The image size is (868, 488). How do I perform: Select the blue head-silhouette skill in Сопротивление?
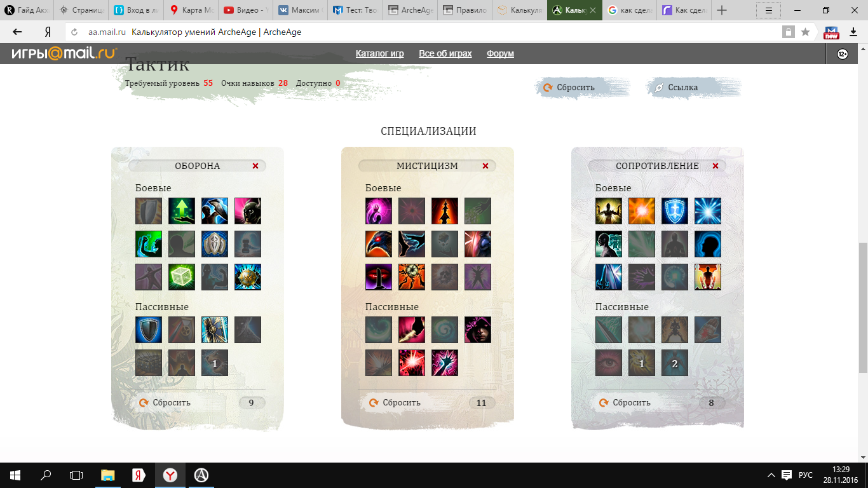click(x=708, y=244)
